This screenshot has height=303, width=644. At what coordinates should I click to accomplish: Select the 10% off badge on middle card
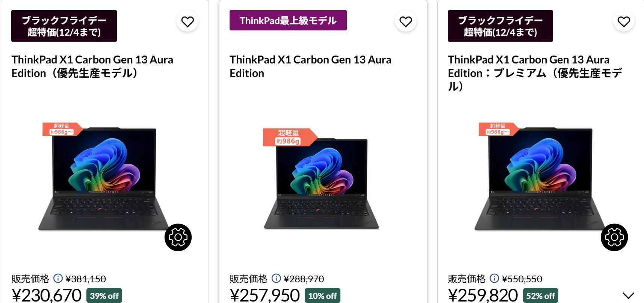coord(322,295)
